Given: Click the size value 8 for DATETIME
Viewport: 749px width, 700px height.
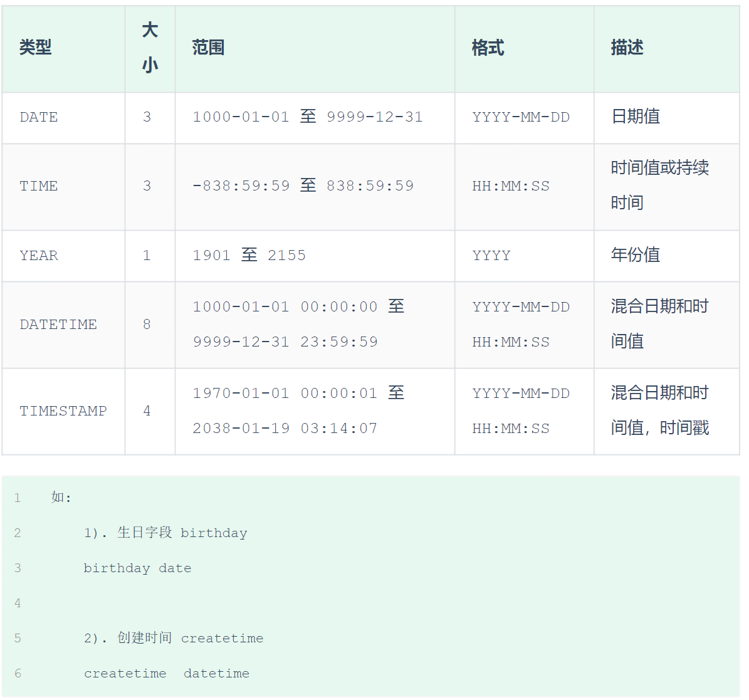Looking at the screenshot, I should 147,325.
